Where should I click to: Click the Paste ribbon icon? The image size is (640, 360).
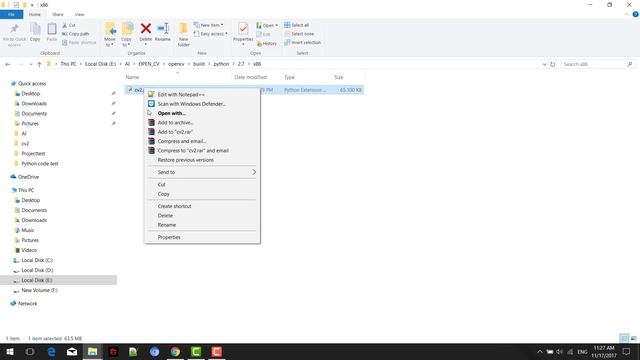[x=52, y=29]
